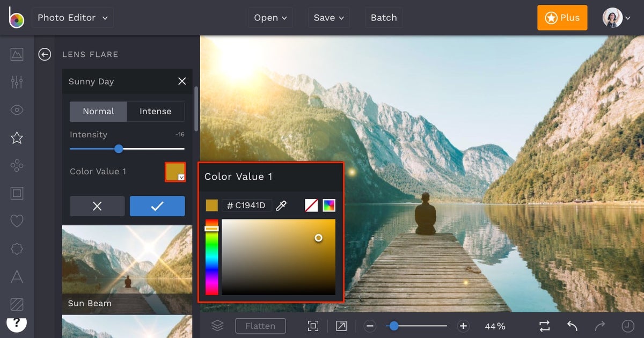Open the edit history clock icon

click(625, 326)
